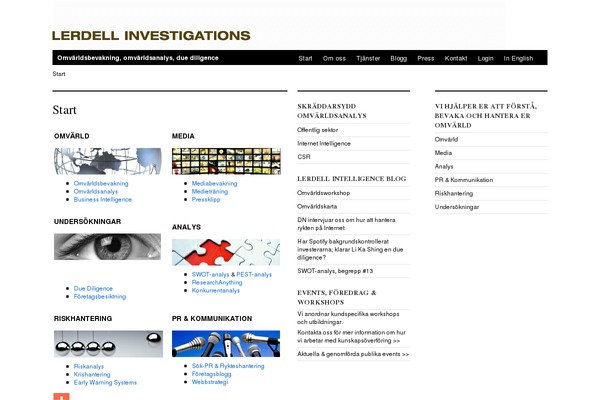Viewport: 600px width, 400px height.
Task: Open the SWOT-analys link
Action: pyautogui.click(x=210, y=274)
